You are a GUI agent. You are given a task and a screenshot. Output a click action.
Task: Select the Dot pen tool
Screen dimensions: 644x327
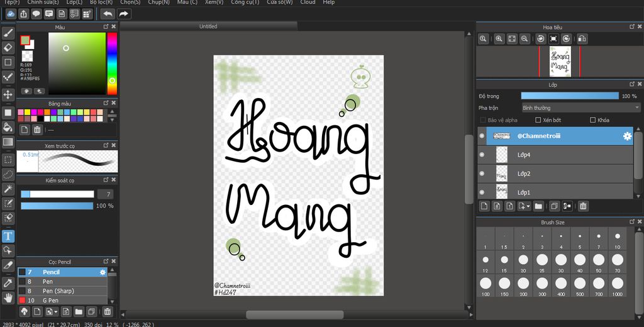pyautogui.click(x=8, y=77)
